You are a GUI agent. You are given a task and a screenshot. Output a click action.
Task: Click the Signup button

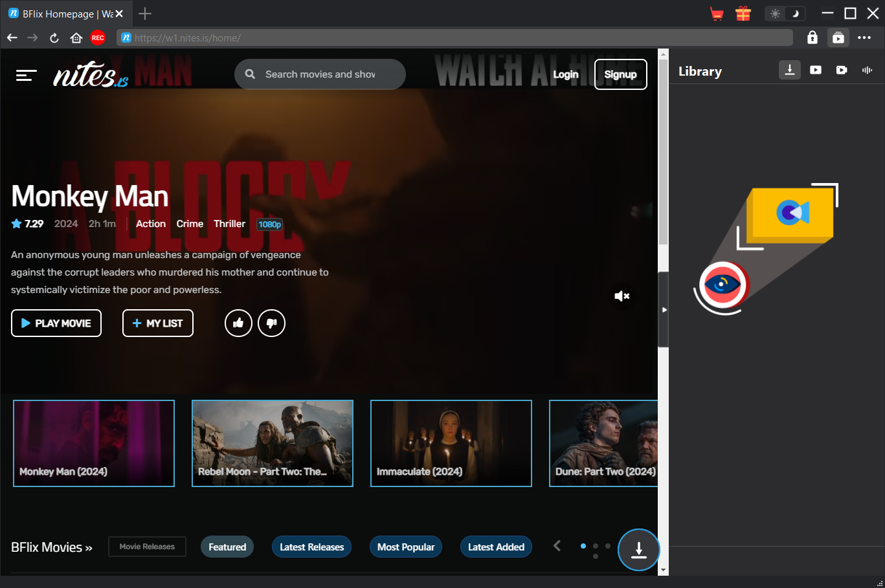pyautogui.click(x=620, y=74)
